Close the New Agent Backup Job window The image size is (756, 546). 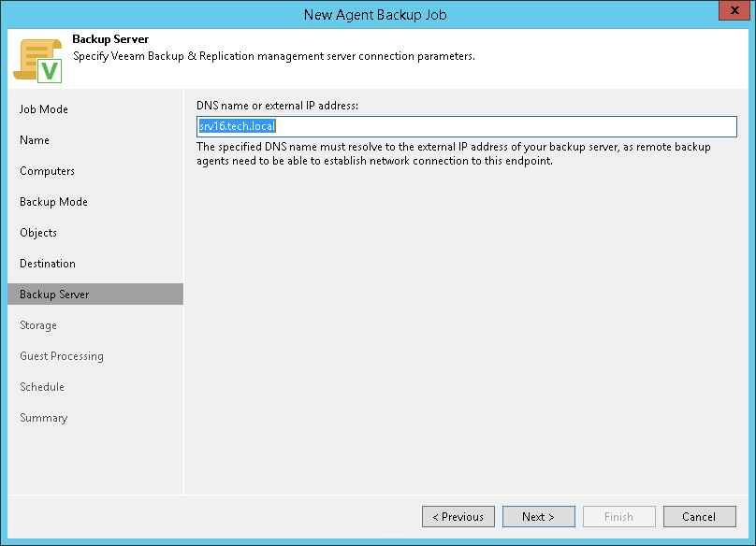(731, 13)
